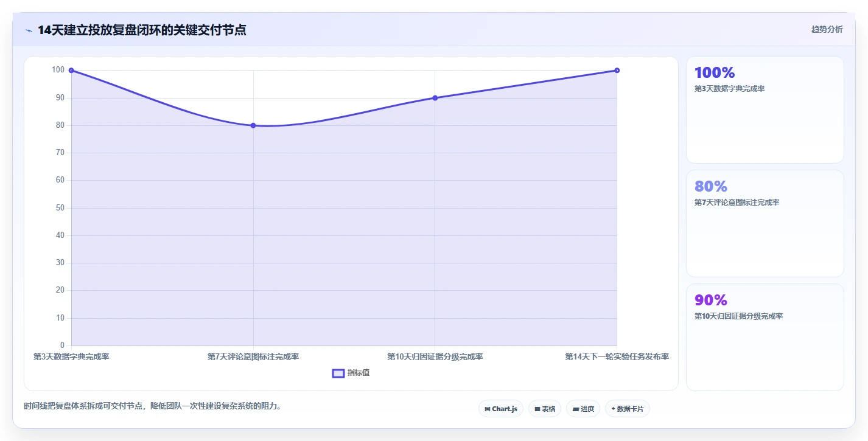Click the data point for 第3天数据字典完成率
Image resolution: width=868 pixels, height=441 pixels.
click(71, 71)
